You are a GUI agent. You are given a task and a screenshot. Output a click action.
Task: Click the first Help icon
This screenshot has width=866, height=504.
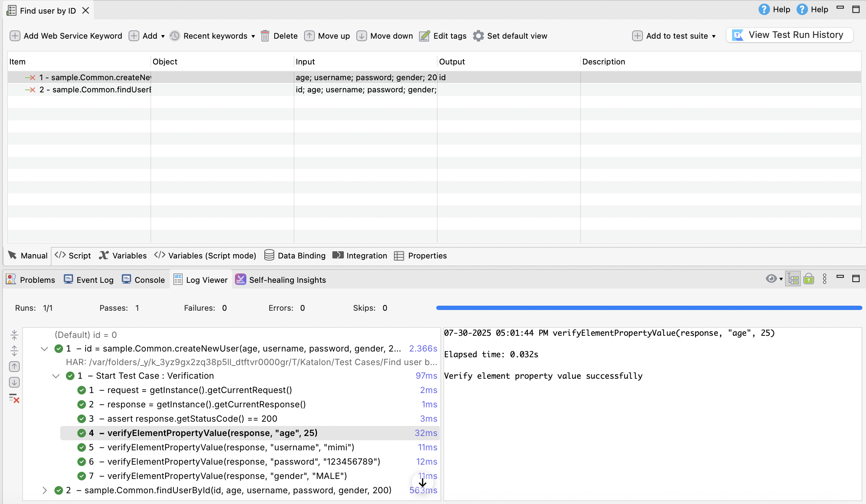(764, 9)
